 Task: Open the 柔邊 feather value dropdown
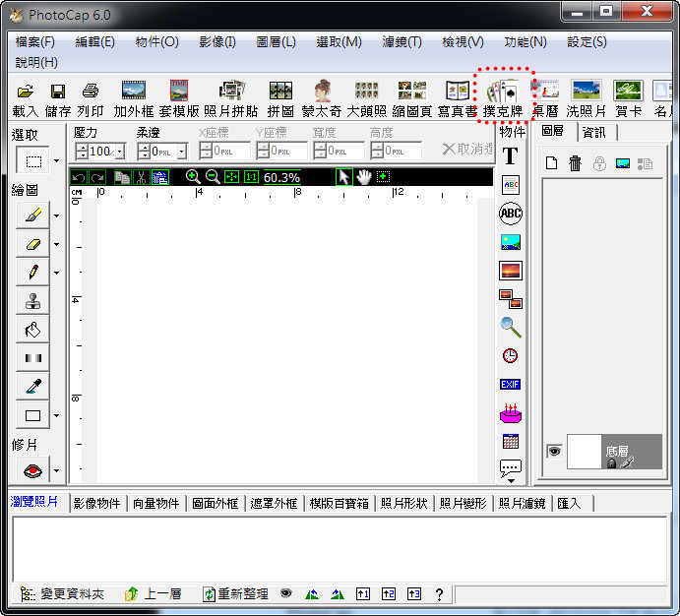tap(182, 152)
